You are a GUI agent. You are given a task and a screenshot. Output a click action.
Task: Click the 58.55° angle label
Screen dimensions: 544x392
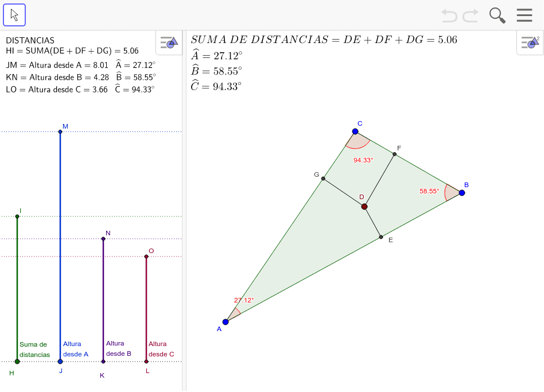[429, 191]
